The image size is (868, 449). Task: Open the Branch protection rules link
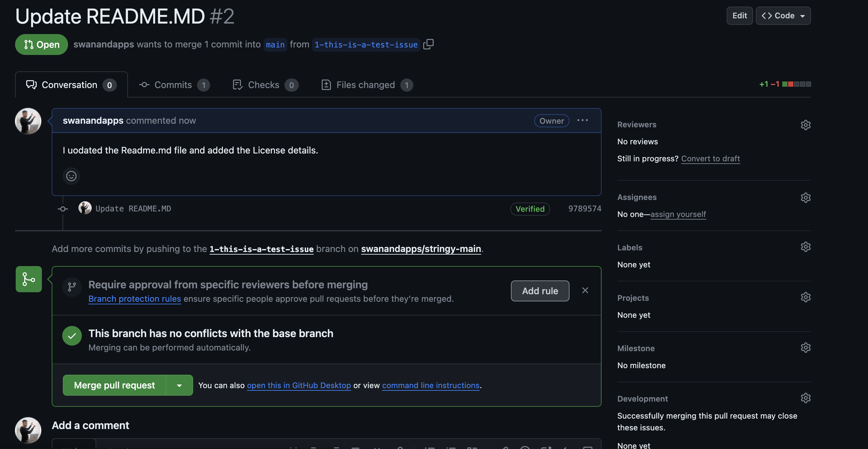pyautogui.click(x=135, y=299)
